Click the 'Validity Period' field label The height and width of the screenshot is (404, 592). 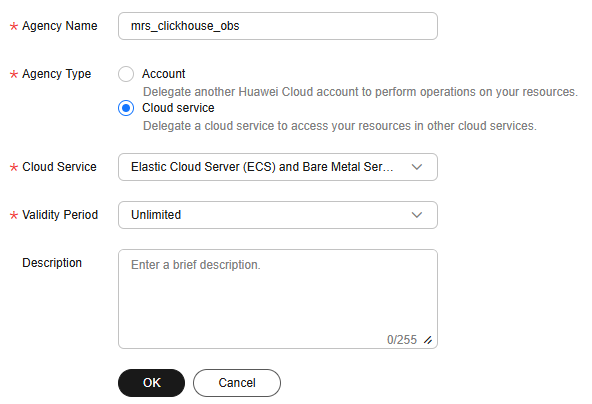60,215
